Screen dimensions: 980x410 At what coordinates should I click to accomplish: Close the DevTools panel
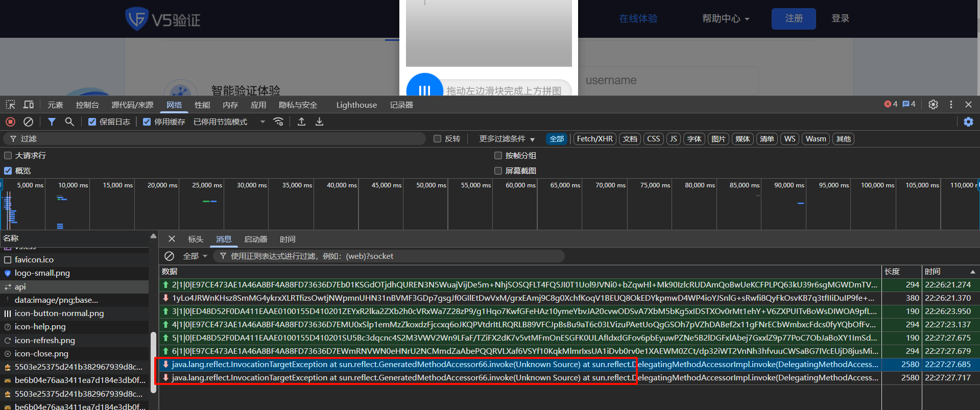[x=968, y=105]
